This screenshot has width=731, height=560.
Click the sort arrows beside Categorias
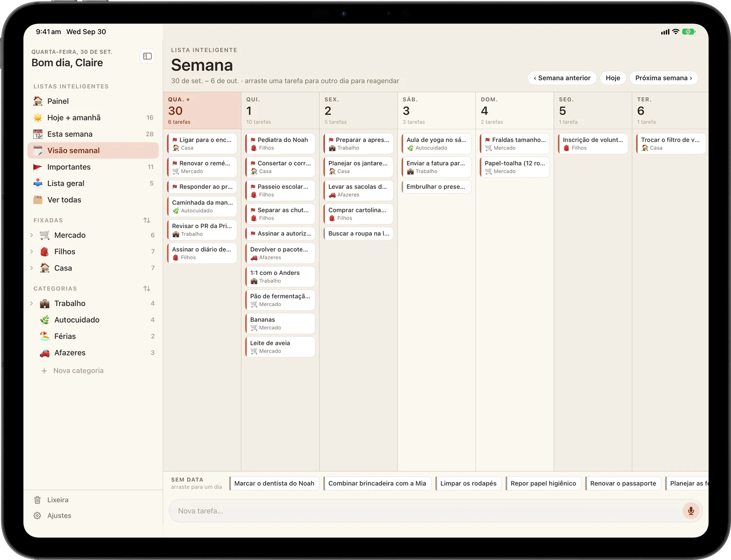(147, 289)
